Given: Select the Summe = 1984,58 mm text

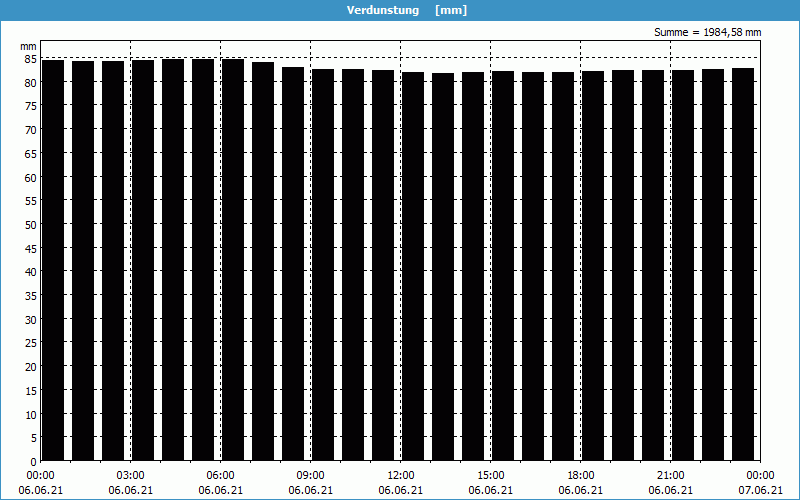Looking at the screenshot, I should pos(708,32).
